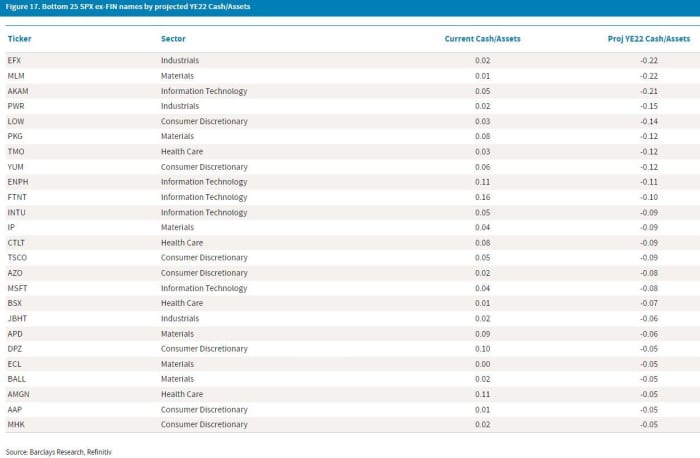This screenshot has width=700, height=458.
Task: Click AKAM's projected value -0.21
Action: [x=649, y=91]
